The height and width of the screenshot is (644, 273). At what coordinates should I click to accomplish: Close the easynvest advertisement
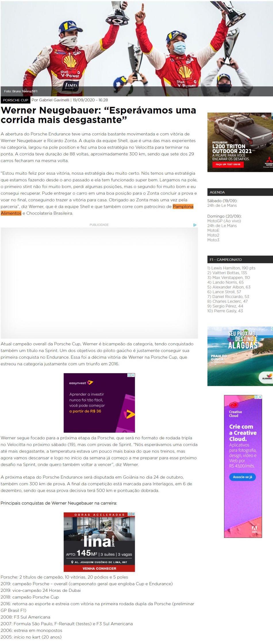point(133,375)
